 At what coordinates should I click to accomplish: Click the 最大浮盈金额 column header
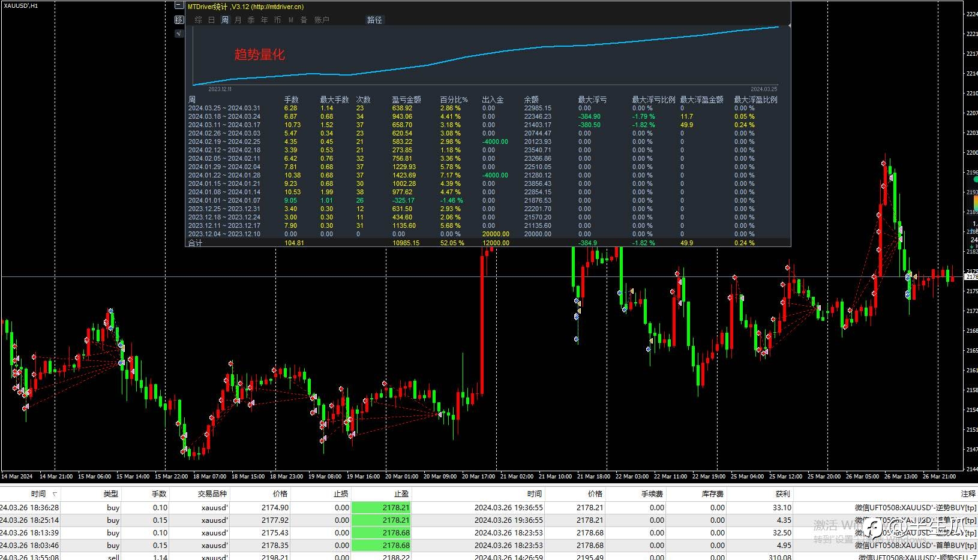click(701, 100)
